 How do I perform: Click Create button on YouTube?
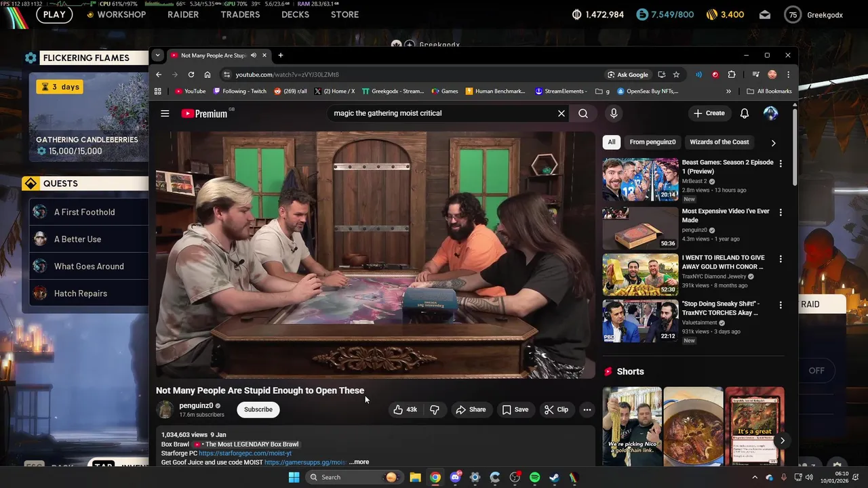coord(709,113)
